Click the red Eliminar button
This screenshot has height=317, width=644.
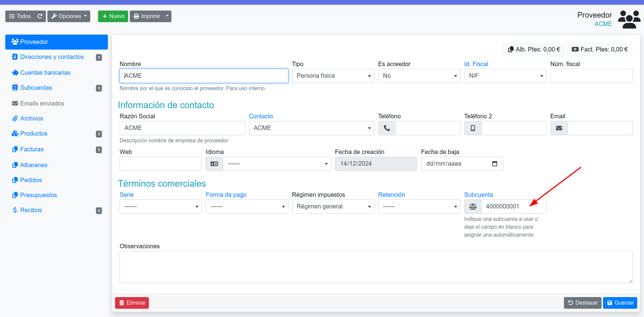pos(132,303)
